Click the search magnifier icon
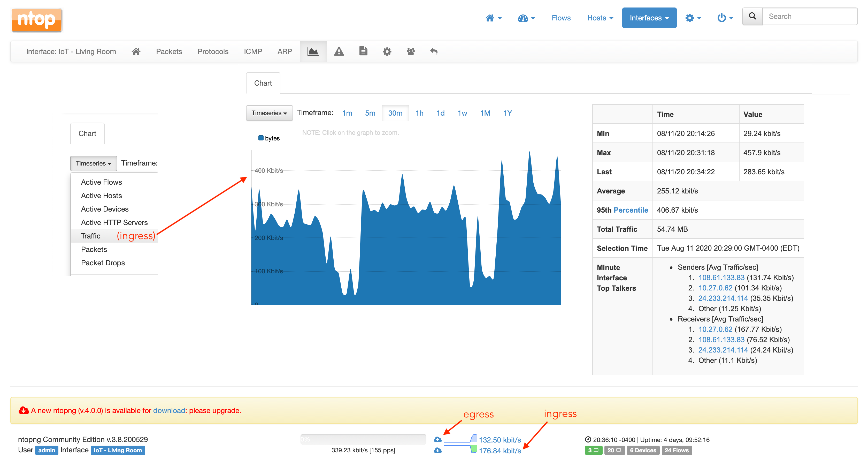The height and width of the screenshot is (457, 868). (x=752, y=17)
